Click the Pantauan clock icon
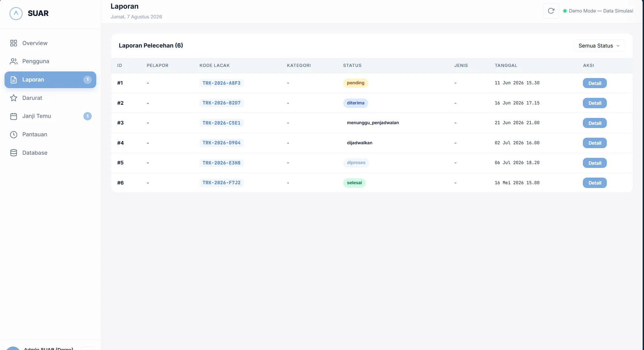The height and width of the screenshot is (350, 644). coord(14,135)
